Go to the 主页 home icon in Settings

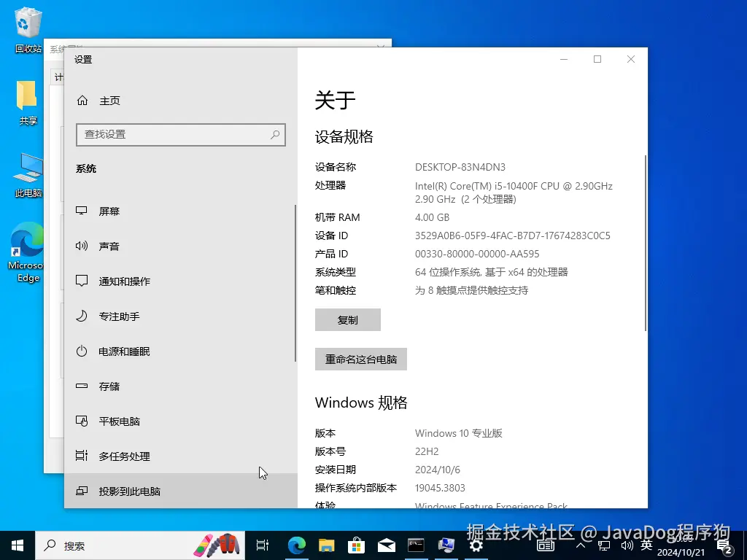click(x=82, y=101)
